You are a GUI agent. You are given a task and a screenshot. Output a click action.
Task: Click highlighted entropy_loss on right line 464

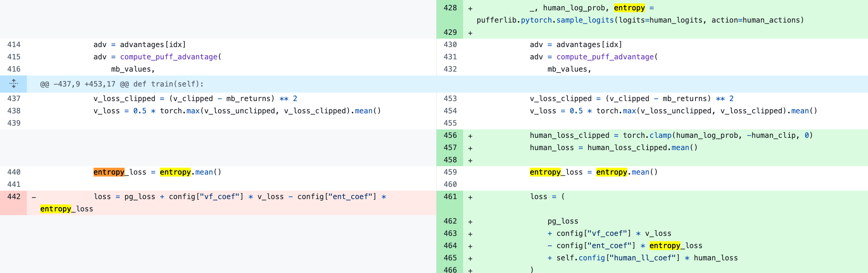tap(676, 245)
